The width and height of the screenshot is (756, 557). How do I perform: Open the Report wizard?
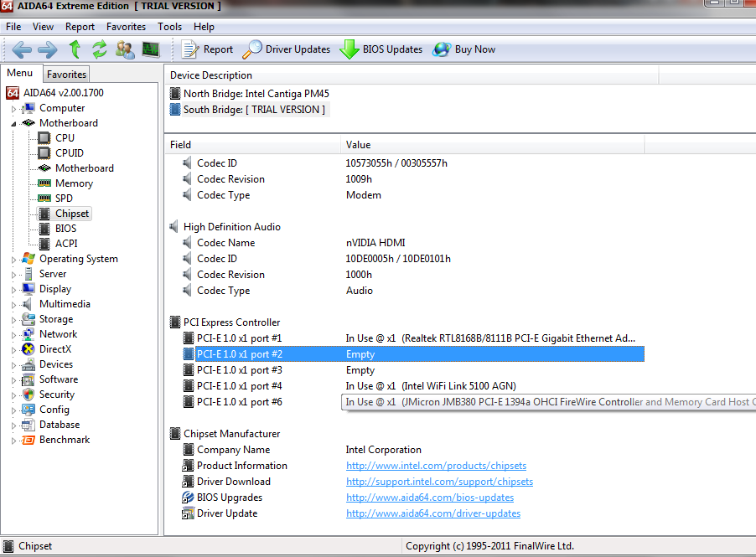click(x=207, y=49)
